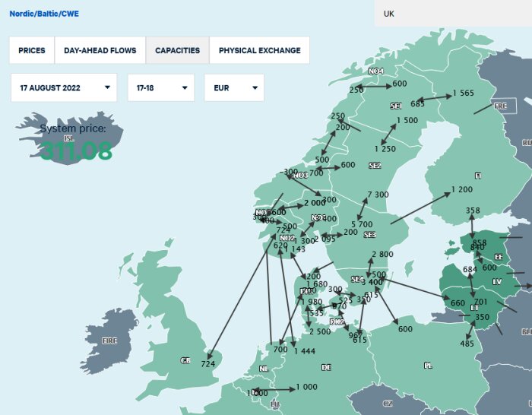Screen dimensions: 532x415
Task: Click the NO2 area label
Action: 287,238
